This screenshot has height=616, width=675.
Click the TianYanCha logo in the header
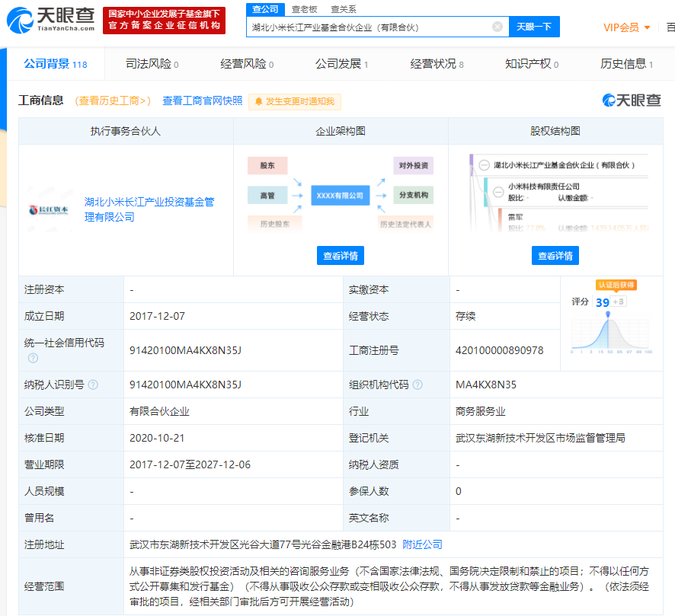point(51,21)
